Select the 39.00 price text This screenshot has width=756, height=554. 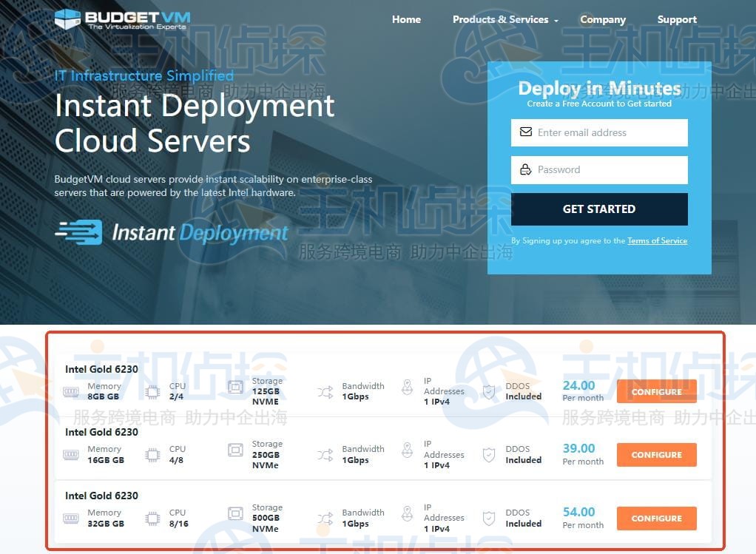578,448
